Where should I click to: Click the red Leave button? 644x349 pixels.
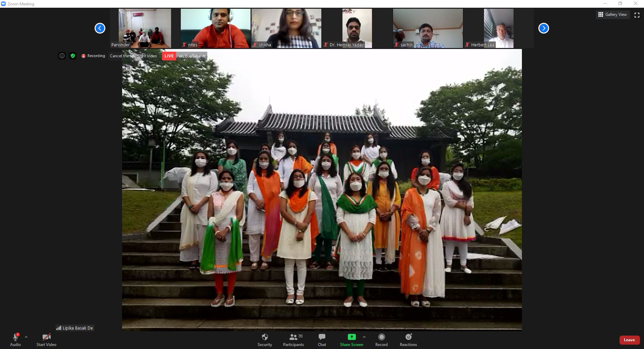tap(629, 340)
